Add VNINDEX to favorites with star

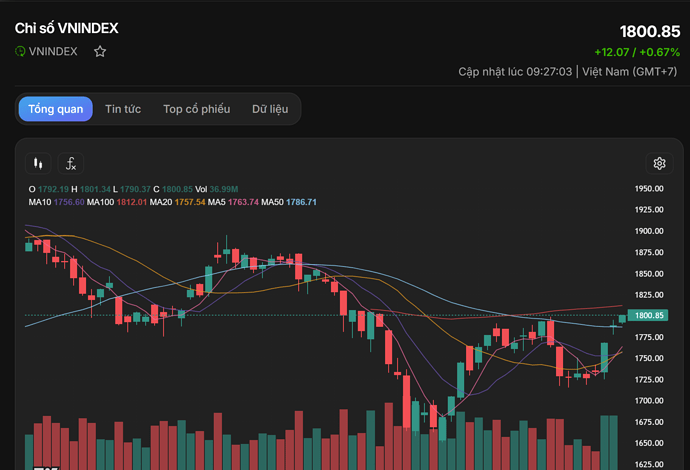100,51
